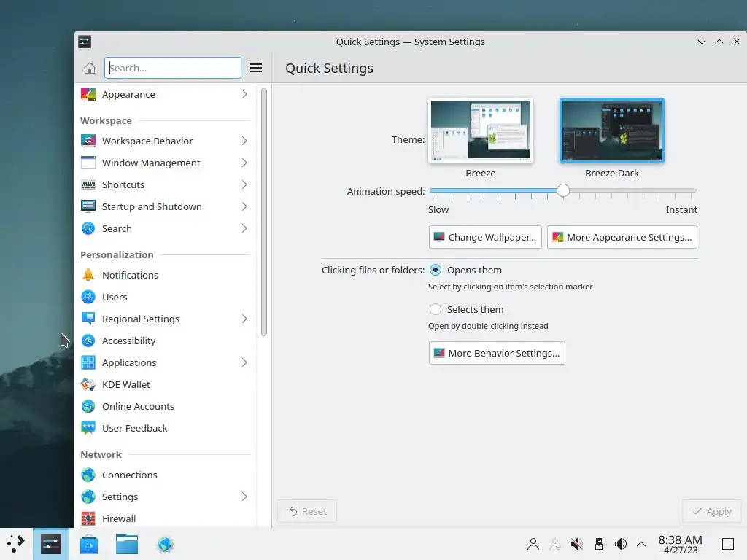The width and height of the screenshot is (747, 560).
Task: Expand the Startup and Shutdown chevron
Action: click(244, 206)
